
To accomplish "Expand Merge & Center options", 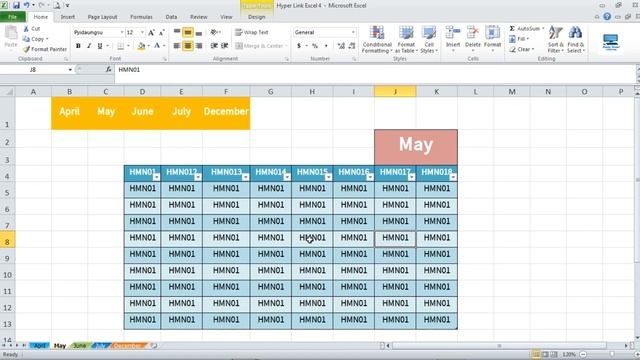I will pyautogui.click(x=286, y=46).
